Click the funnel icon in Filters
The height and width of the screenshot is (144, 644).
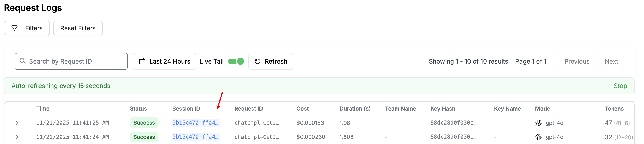pos(15,28)
